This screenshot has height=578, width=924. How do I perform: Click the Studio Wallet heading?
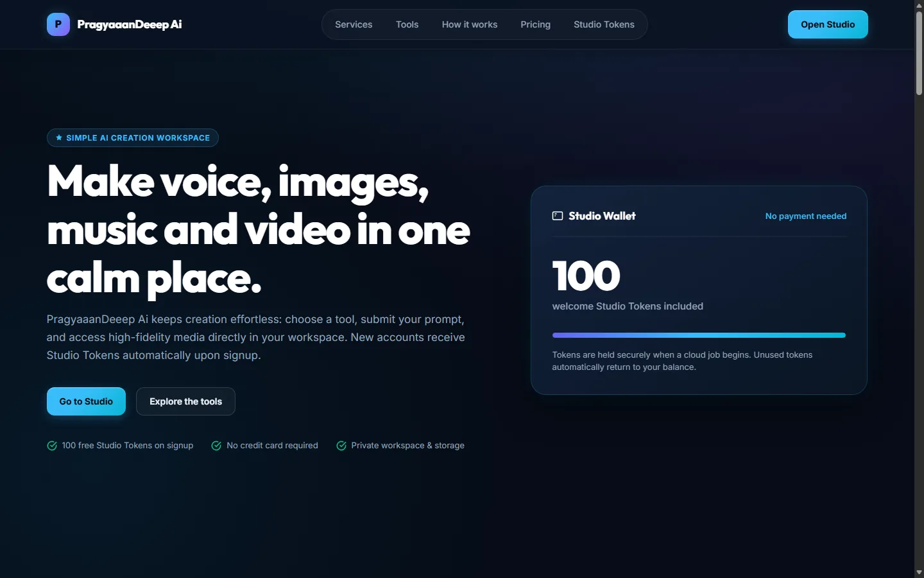pyautogui.click(x=602, y=216)
